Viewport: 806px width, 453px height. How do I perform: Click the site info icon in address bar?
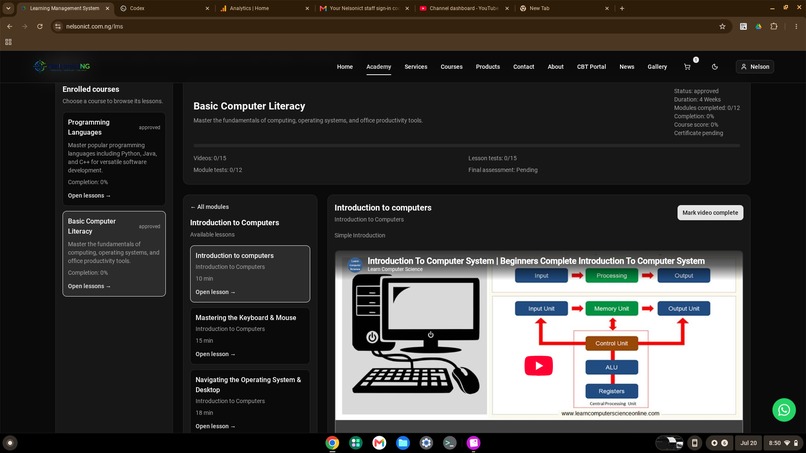pos(58,26)
